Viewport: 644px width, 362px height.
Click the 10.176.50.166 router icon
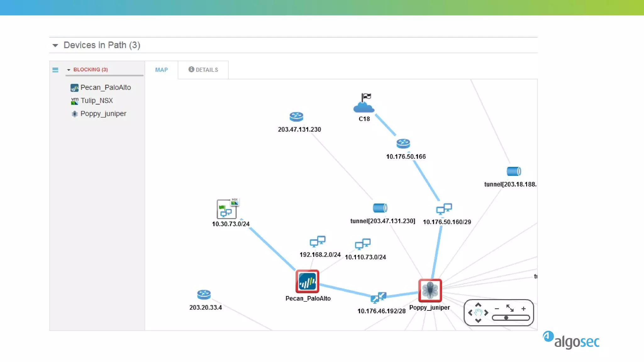(x=403, y=144)
